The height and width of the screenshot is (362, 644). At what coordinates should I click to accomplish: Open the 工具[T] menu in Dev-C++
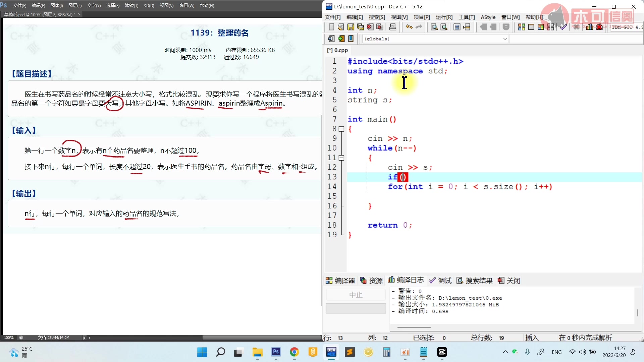467,17
